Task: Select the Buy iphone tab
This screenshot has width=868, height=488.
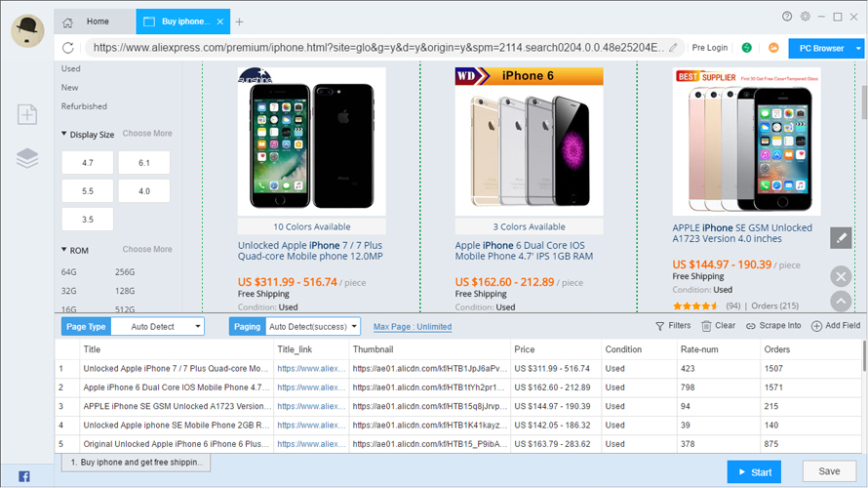Action: pos(182,21)
